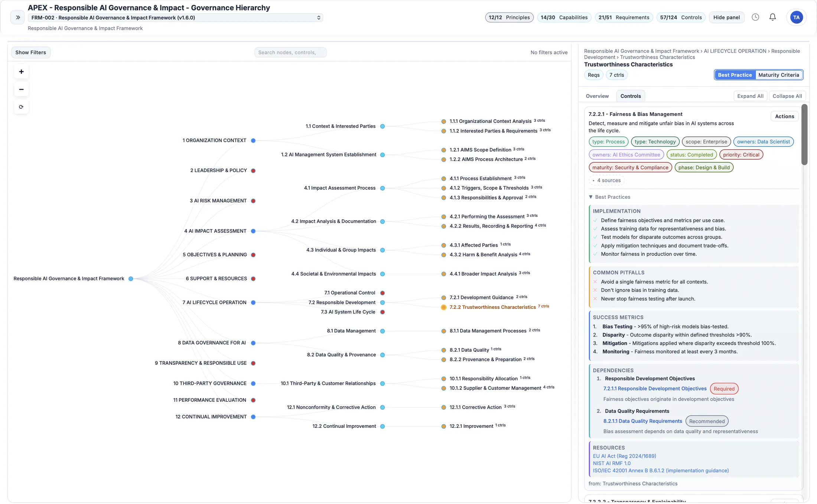
Task: Click the controls panel vertical scrollbar
Action: (x=804, y=134)
